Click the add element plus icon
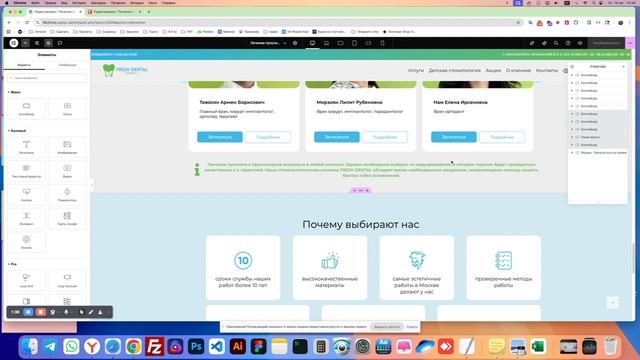 25,43
